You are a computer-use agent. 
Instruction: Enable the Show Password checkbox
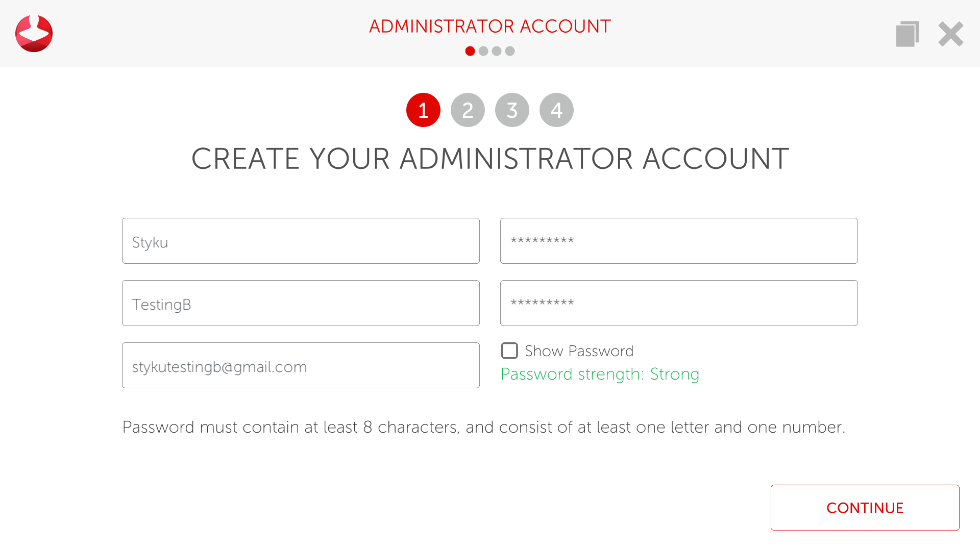tap(509, 351)
